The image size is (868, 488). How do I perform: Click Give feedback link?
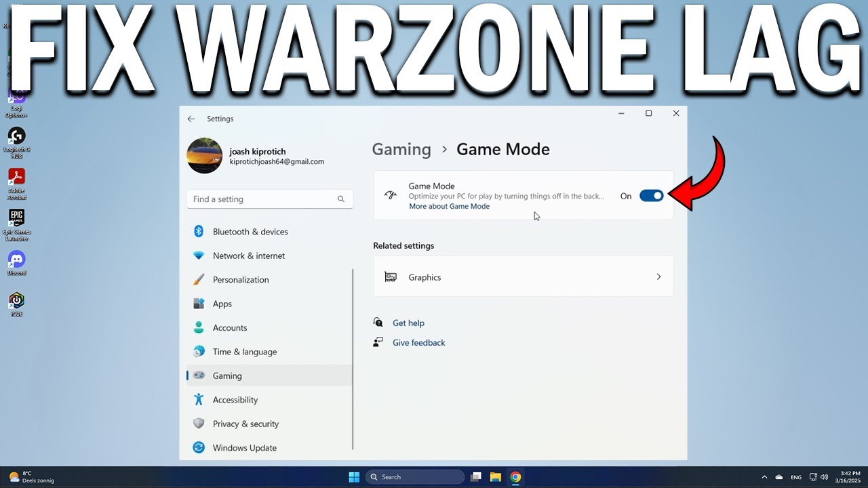pos(419,343)
